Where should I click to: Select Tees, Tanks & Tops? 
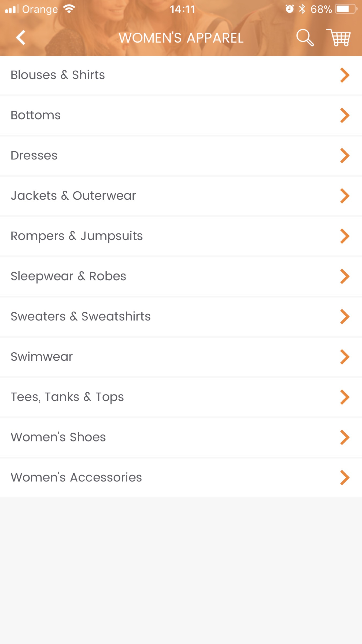tap(181, 397)
